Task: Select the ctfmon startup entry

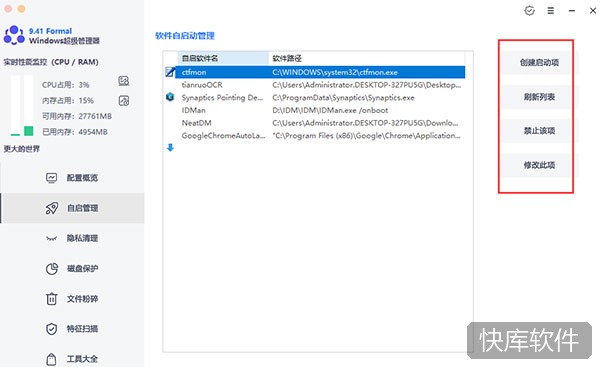Action: point(320,72)
